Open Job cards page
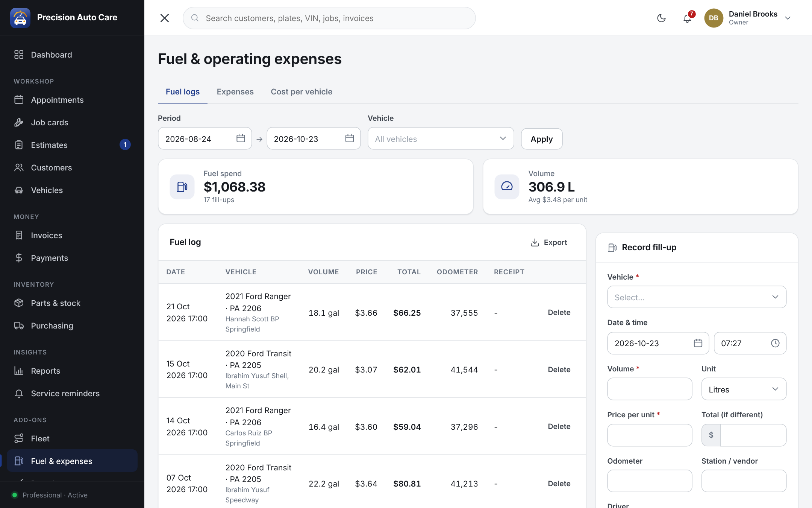Image resolution: width=812 pixels, height=508 pixels. (72, 122)
